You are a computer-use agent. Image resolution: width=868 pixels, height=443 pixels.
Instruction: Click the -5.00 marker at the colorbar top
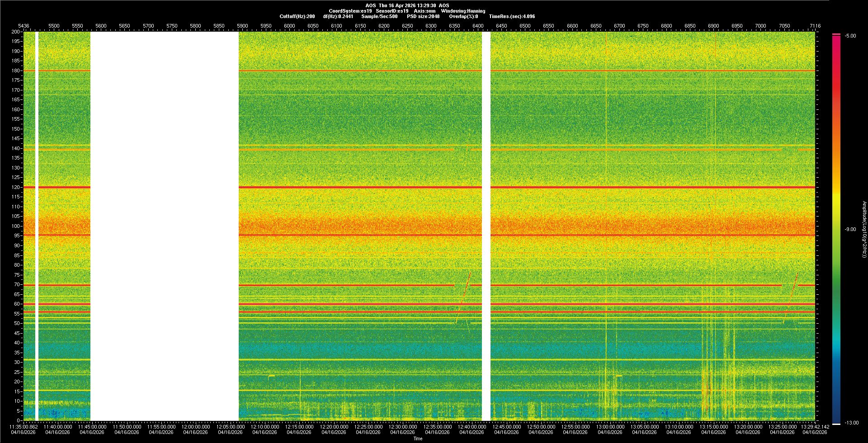[x=850, y=36]
